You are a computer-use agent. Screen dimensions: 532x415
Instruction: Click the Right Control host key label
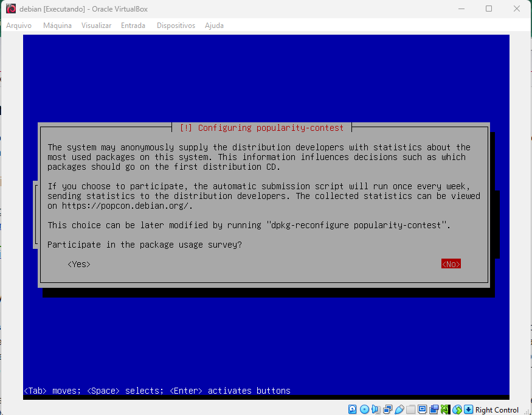(x=497, y=410)
